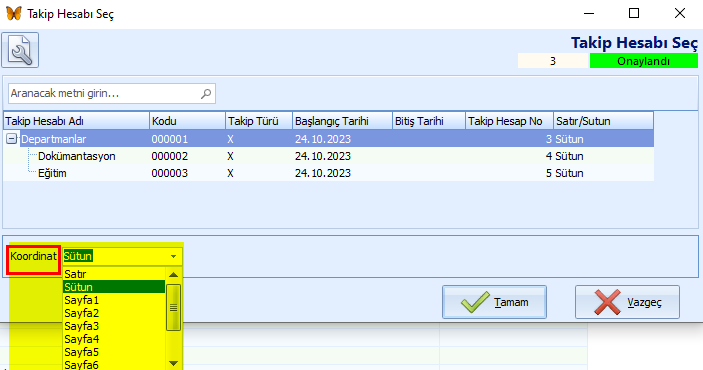Image resolution: width=703 pixels, height=370 pixels.
Task: Click dropdown list scroll down arrow
Action: point(174,363)
